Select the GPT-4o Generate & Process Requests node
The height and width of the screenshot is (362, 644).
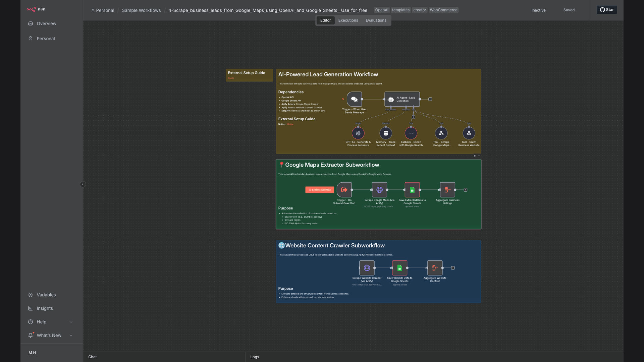tap(358, 133)
